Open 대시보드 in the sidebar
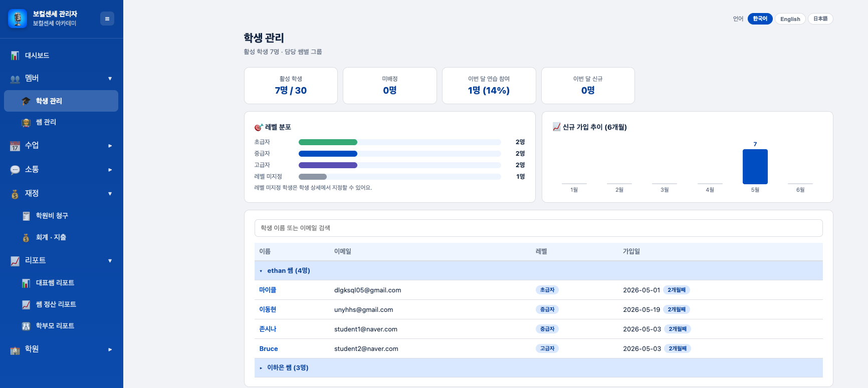Image resolution: width=868 pixels, height=388 pixels. pos(61,56)
